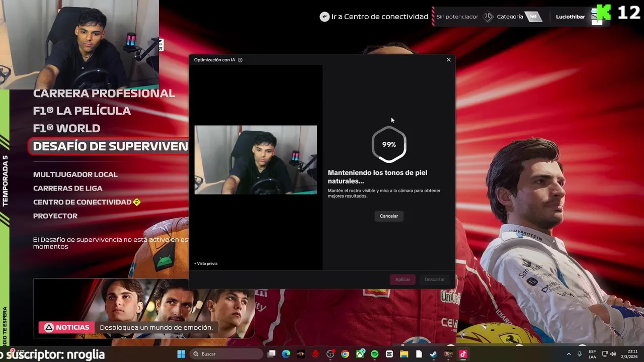The width and height of the screenshot is (644, 362).
Task: Open F1 La Película mode
Action: coord(82,111)
